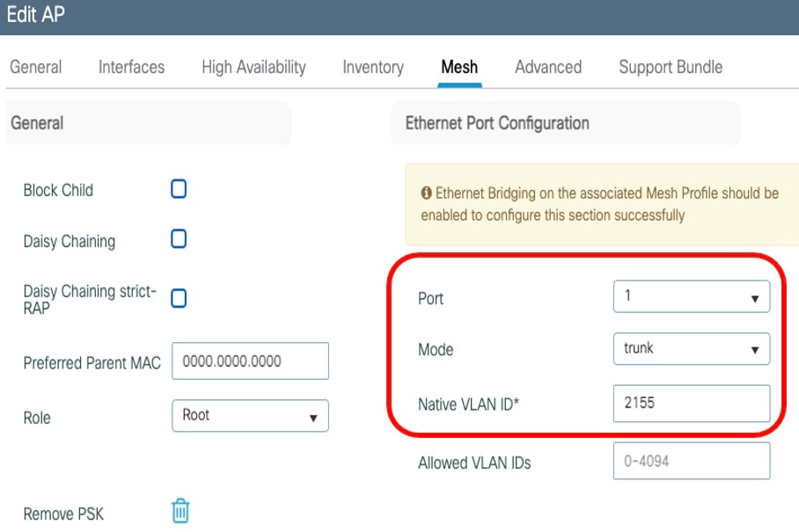799x532 pixels.
Task: Enable the Block Child checkbox
Action: click(x=179, y=188)
